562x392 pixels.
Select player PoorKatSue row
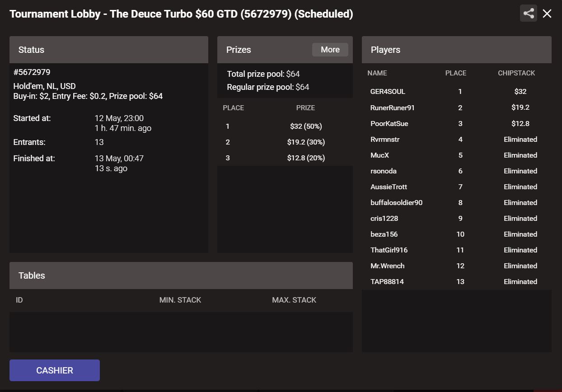(x=457, y=123)
